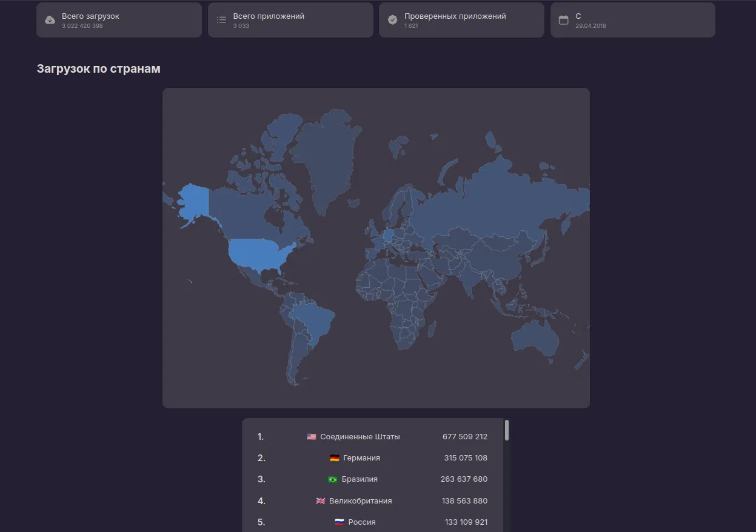Click the list icon in Всего приложений card
The width and height of the screenshot is (756, 532).
pos(221,20)
